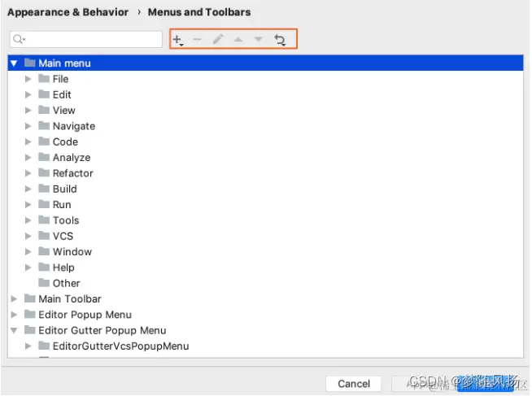Image resolution: width=532 pixels, height=396 pixels.
Task: Expand the VCS folder
Action: click(x=28, y=236)
